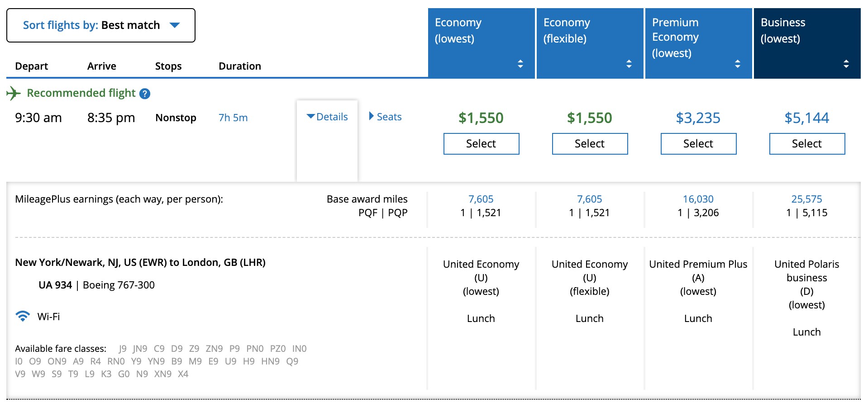This screenshot has height=407, width=868.
Task: Select the $1,550 Economy flexible fare
Action: [590, 144]
